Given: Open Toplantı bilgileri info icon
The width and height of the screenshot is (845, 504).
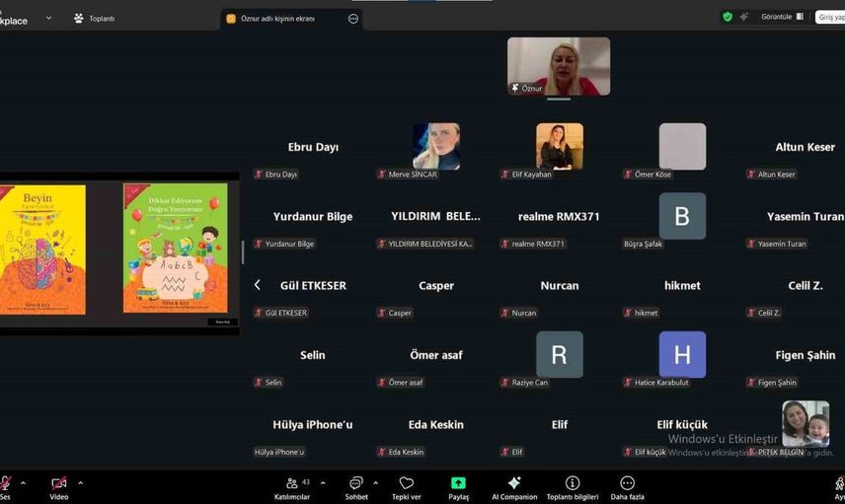Looking at the screenshot, I should click(572, 483).
